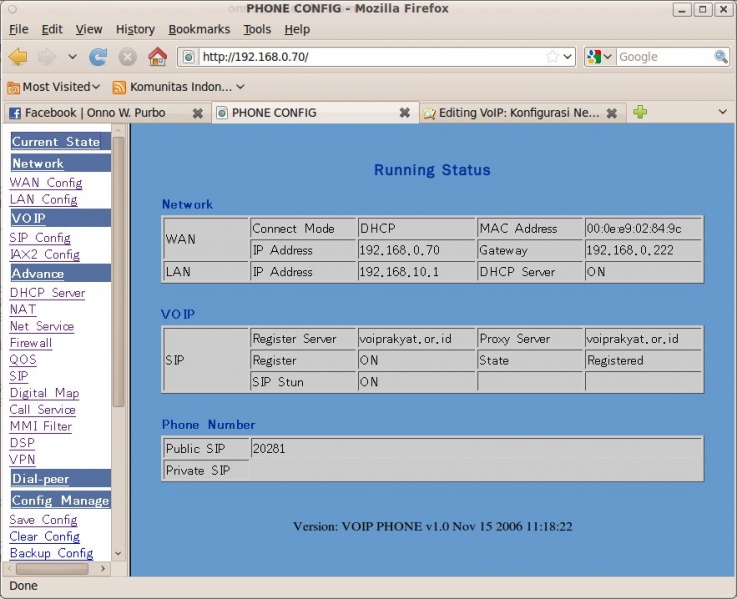
Task: Click the browser Back arrow button
Action: 18,57
